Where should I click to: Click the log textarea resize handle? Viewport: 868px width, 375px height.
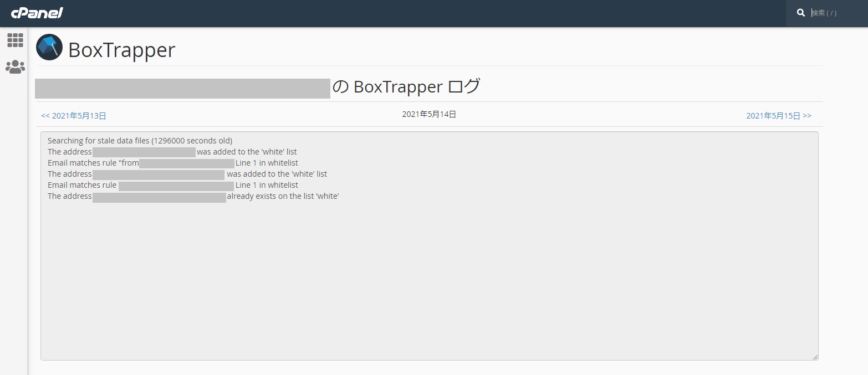click(815, 357)
